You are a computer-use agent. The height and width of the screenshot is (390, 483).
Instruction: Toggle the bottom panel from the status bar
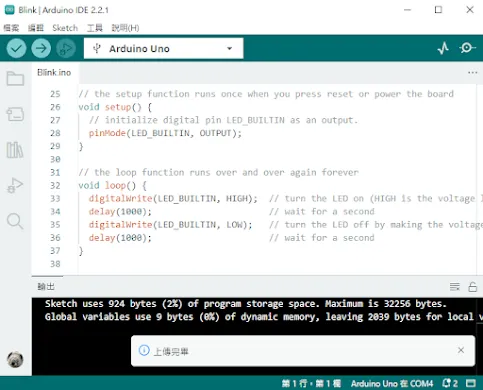point(471,383)
